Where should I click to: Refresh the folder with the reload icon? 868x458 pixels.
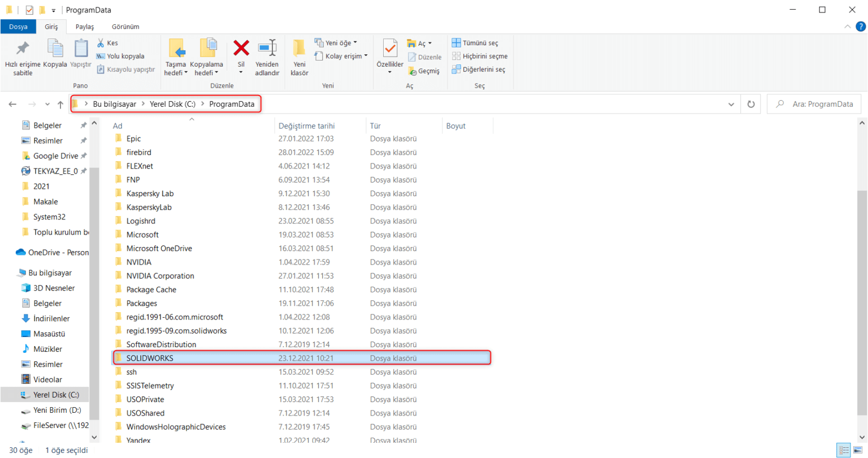pyautogui.click(x=751, y=104)
